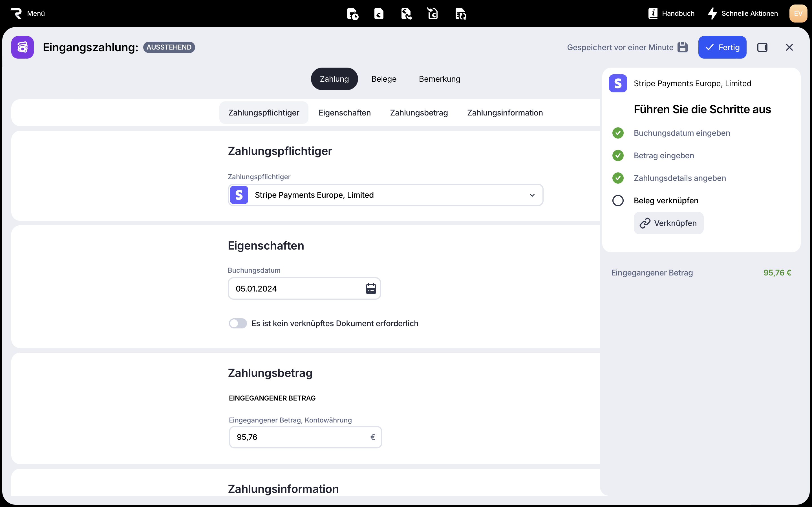This screenshot has height=507, width=812.
Task: Click the plain euro document icon
Action: coord(379,14)
